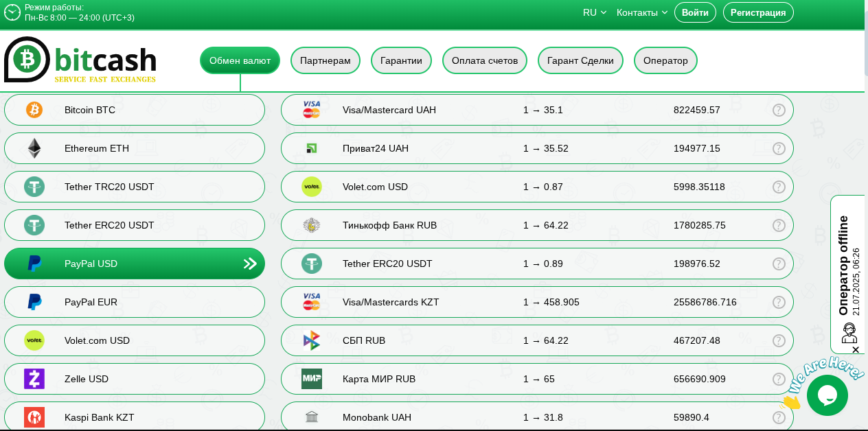868x431 pixels.
Task: Switch to the Гарантии tab
Action: click(x=401, y=60)
